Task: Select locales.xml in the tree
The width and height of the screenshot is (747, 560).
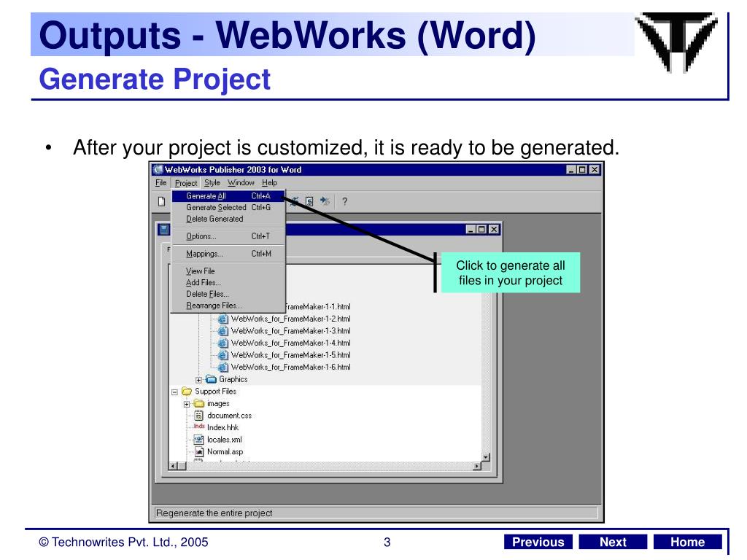Action: point(225,440)
